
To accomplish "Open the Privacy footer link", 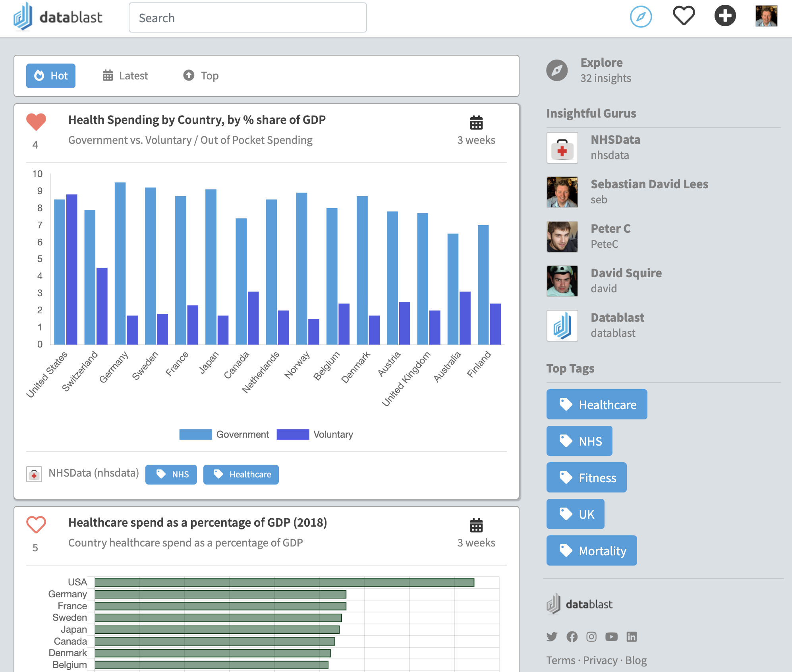I will click(600, 660).
